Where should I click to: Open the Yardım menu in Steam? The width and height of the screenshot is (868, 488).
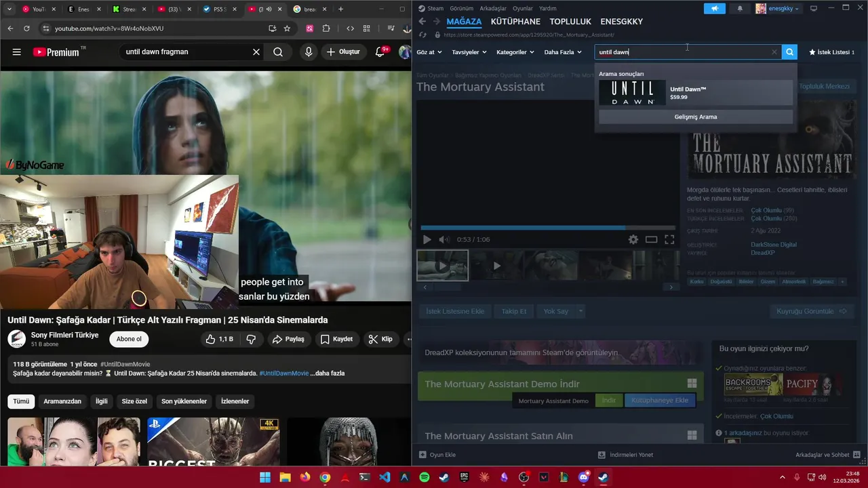547,8
